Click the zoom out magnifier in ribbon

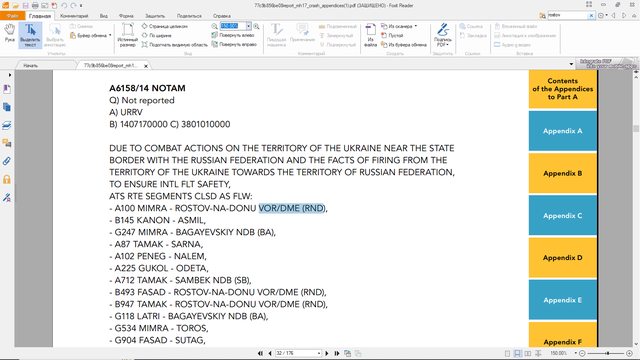click(x=214, y=26)
